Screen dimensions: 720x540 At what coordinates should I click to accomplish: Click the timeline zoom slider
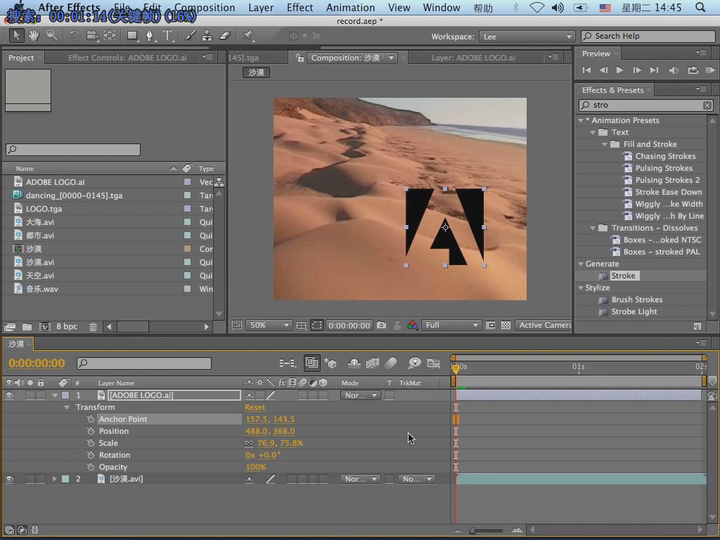487,530
